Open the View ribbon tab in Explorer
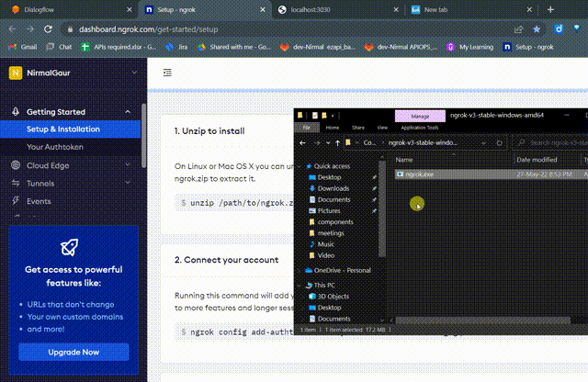This screenshot has width=588, height=382. [x=382, y=128]
